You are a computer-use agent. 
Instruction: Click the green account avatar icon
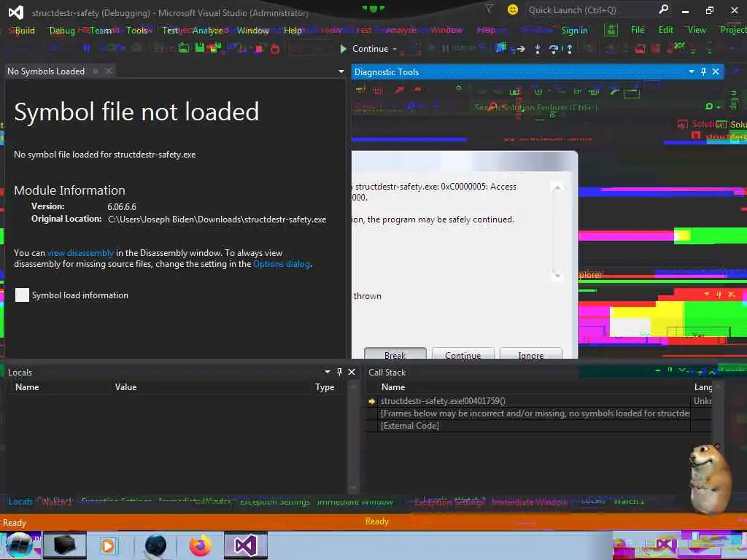[611, 30]
